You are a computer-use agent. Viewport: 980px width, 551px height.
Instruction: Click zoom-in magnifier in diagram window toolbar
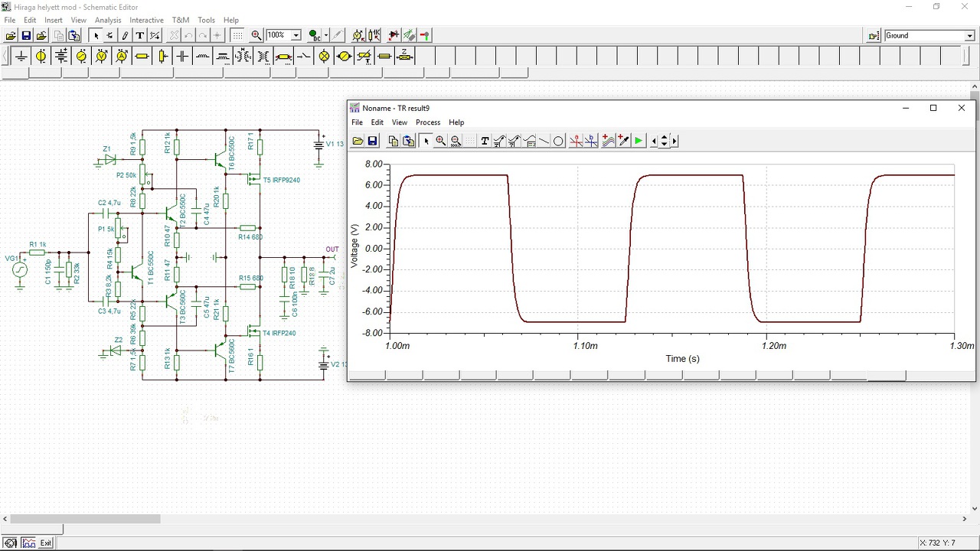(440, 141)
